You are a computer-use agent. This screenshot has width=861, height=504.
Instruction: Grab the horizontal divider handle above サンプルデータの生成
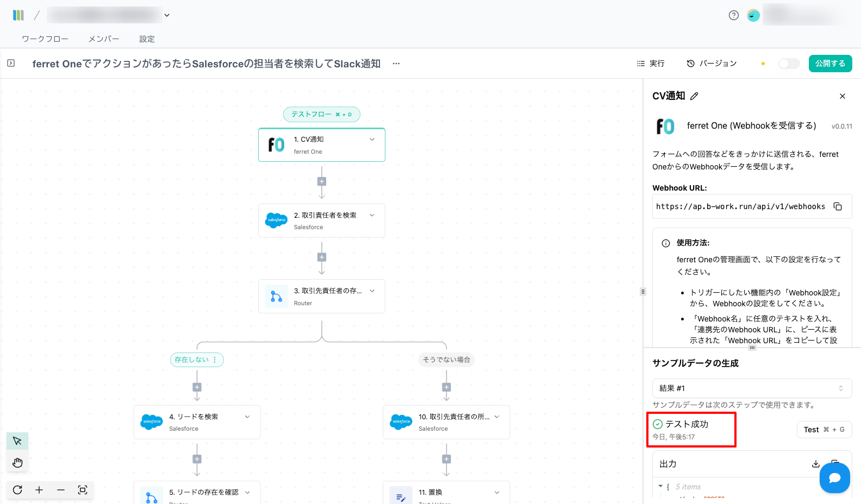pyautogui.click(x=752, y=348)
